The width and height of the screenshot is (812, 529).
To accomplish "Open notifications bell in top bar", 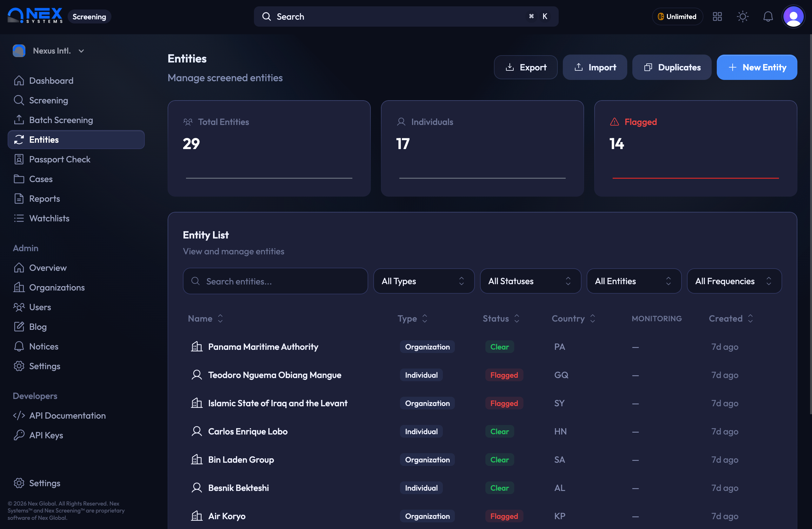I will (x=768, y=16).
